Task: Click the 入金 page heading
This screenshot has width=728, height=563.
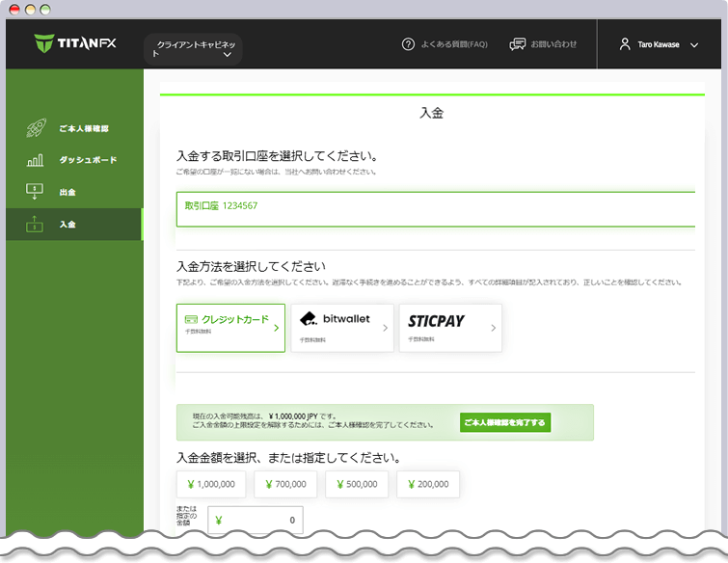Action: [432, 113]
